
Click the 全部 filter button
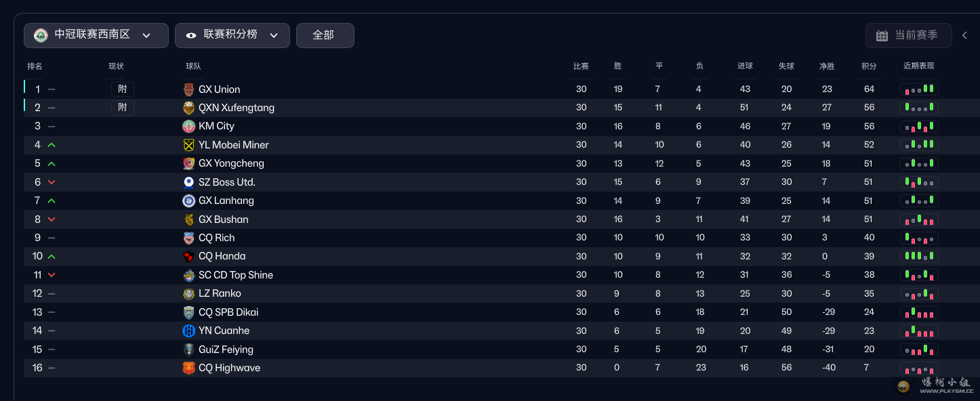point(325,35)
